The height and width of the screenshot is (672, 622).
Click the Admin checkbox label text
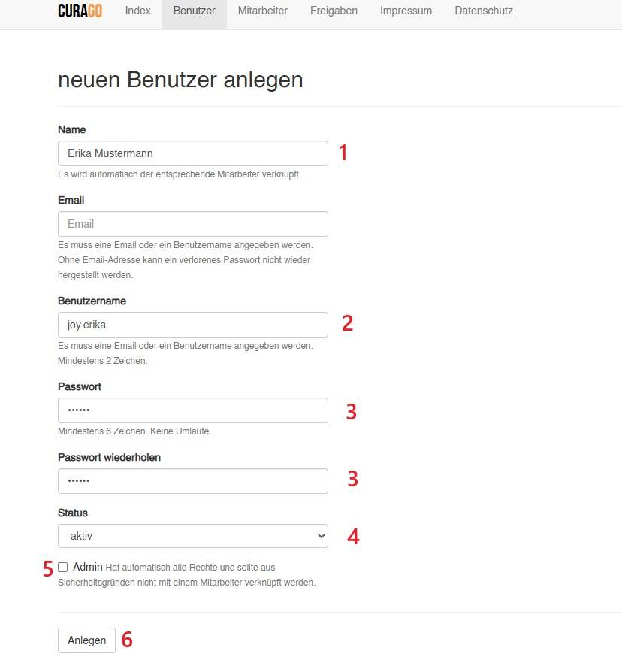click(x=88, y=567)
